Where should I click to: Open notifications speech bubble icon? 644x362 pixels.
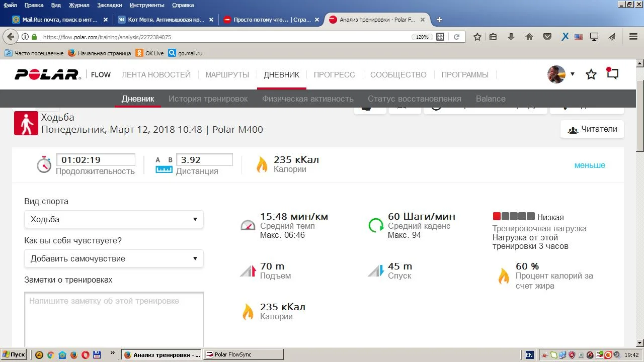tap(612, 73)
